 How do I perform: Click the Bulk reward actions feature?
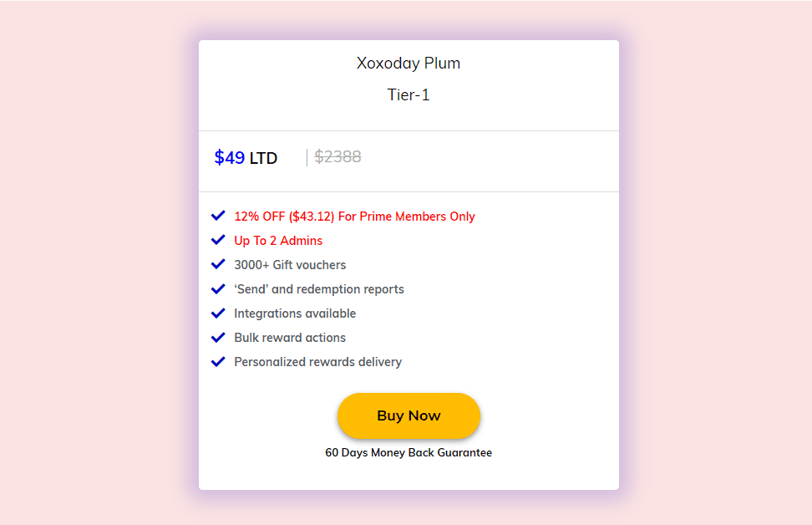coord(290,337)
